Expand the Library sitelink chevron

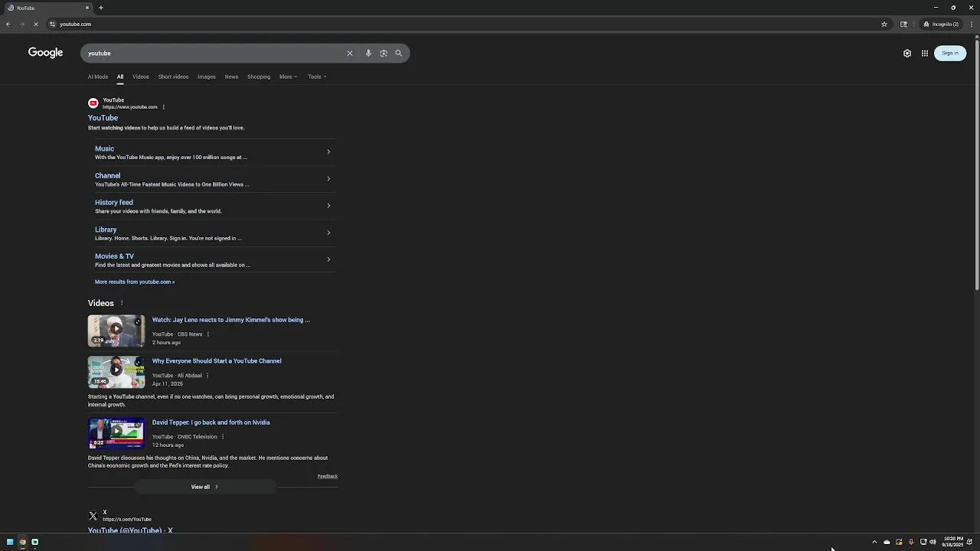coord(328,233)
